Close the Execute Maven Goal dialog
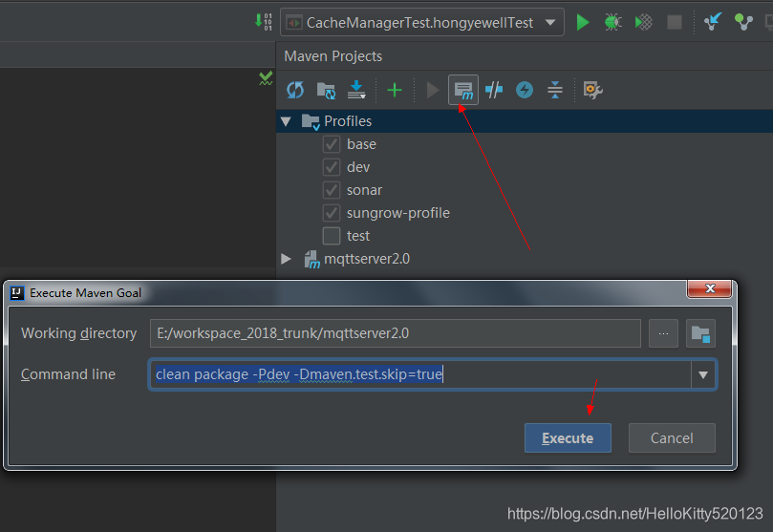The image size is (773, 532). pyautogui.click(x=709, y=288)
